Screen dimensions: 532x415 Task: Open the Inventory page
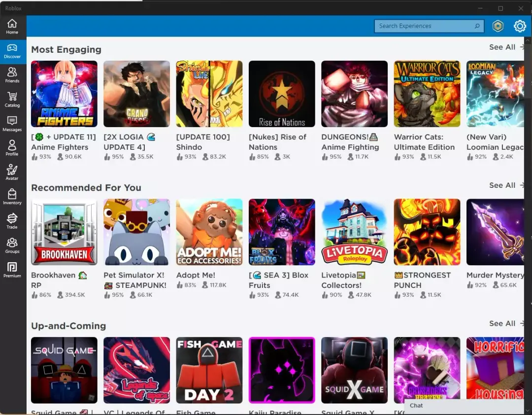coord(12,197)
